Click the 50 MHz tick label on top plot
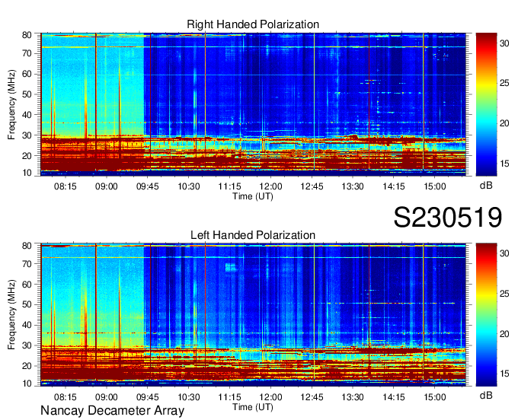 tap(27, 94)
